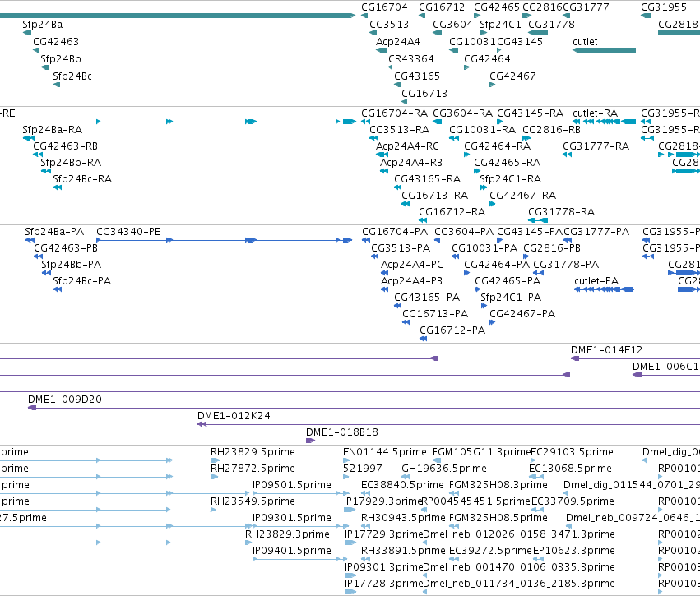Click transcript CG42463-RB
The image size is (700, 596).
65,146
